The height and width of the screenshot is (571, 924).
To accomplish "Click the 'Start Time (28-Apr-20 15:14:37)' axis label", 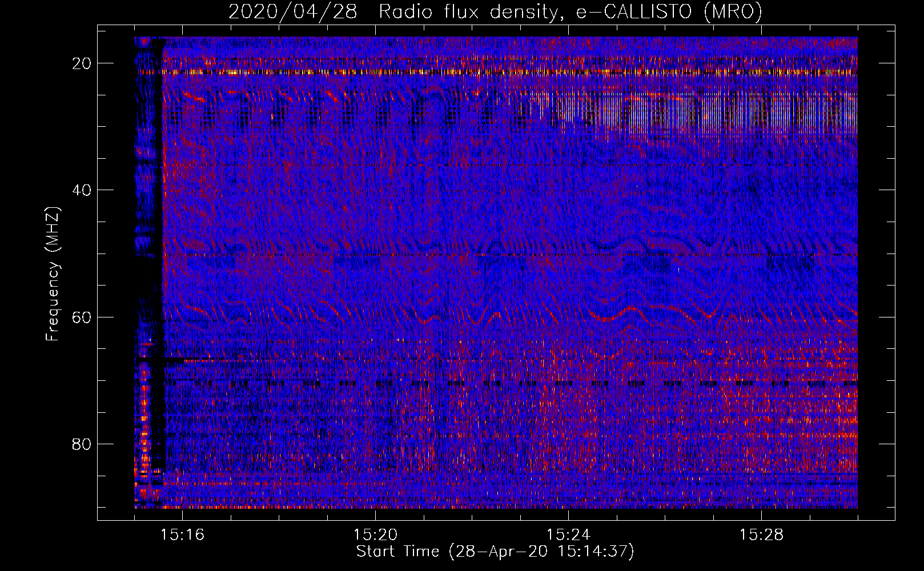I will click(495, 552).
